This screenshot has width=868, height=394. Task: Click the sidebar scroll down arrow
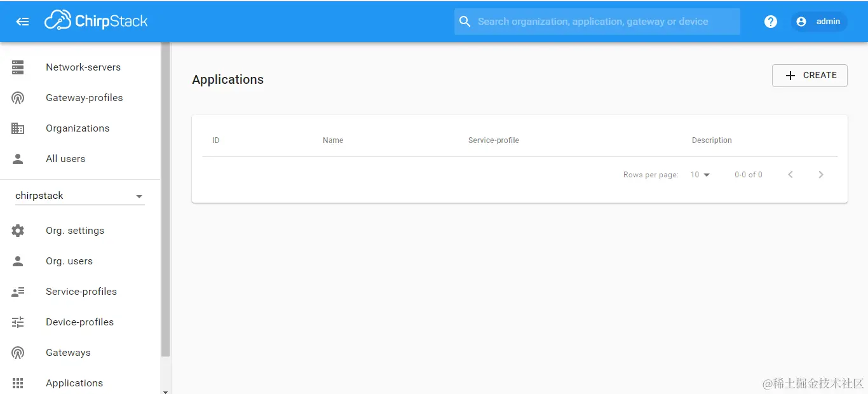click(166, 391)
